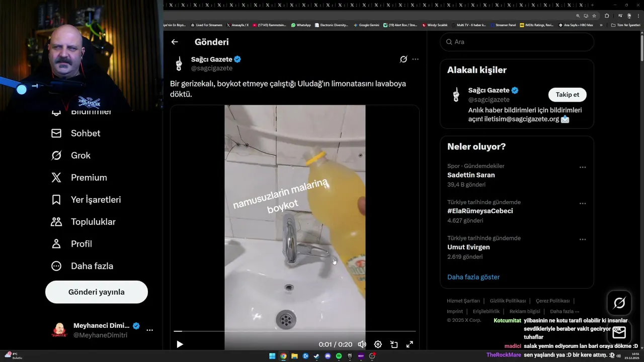
Task: Open the Anasayfa / X bookmark
Action: pyautogui.click(x=237, y=25)
